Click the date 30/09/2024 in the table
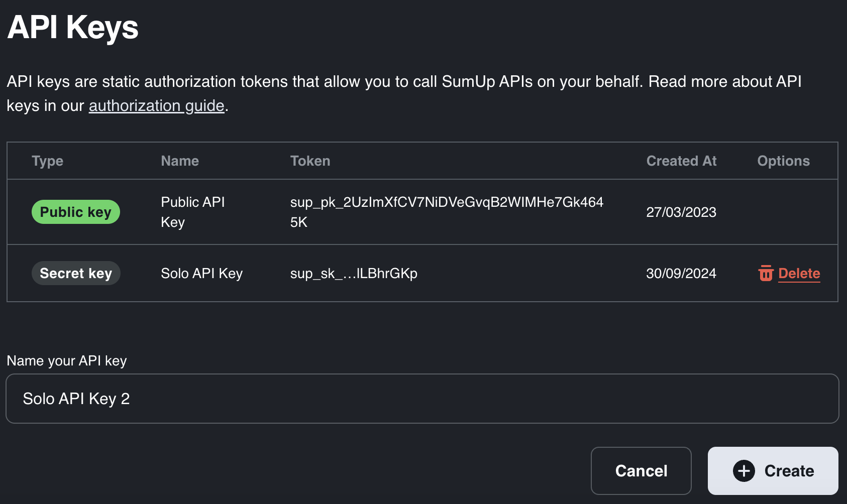This screenshot has height=504, width=847. [681, 273]
